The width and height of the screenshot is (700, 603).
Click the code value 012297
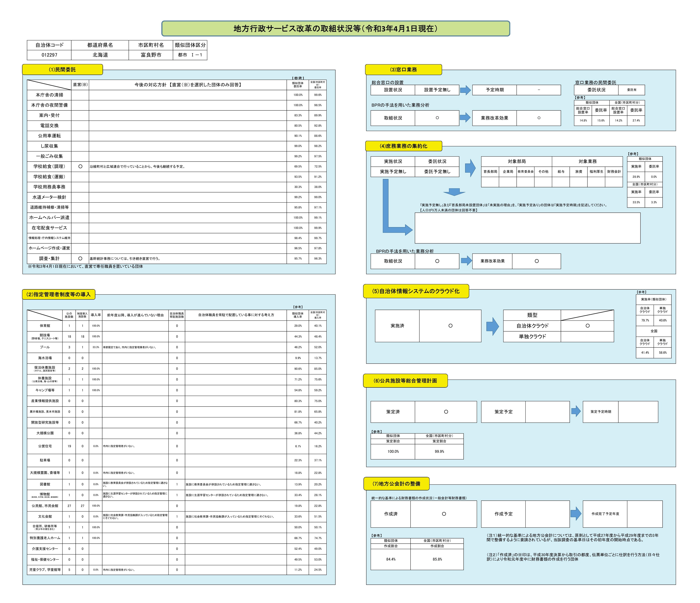point(49,55)
